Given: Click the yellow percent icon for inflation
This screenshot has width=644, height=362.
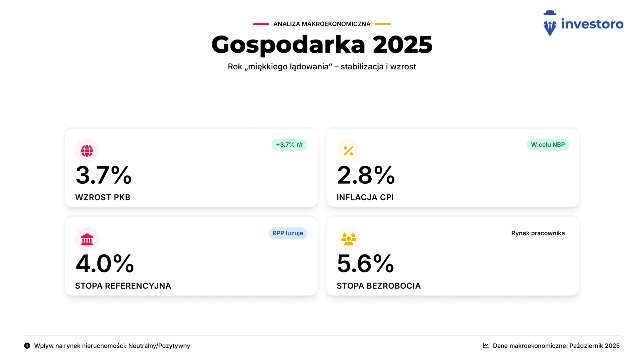Looking at the screenshot, I should point(348,151).
